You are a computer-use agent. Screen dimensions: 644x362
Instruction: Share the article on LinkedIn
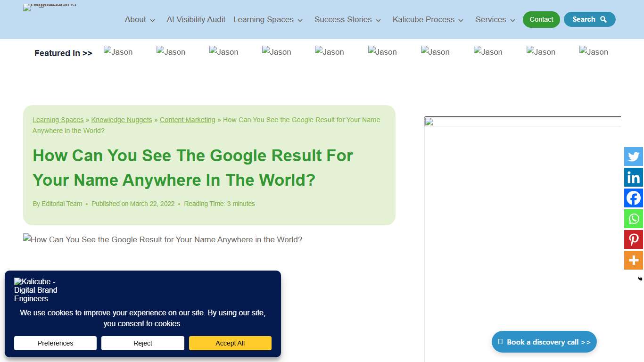[x=633, y=177]
